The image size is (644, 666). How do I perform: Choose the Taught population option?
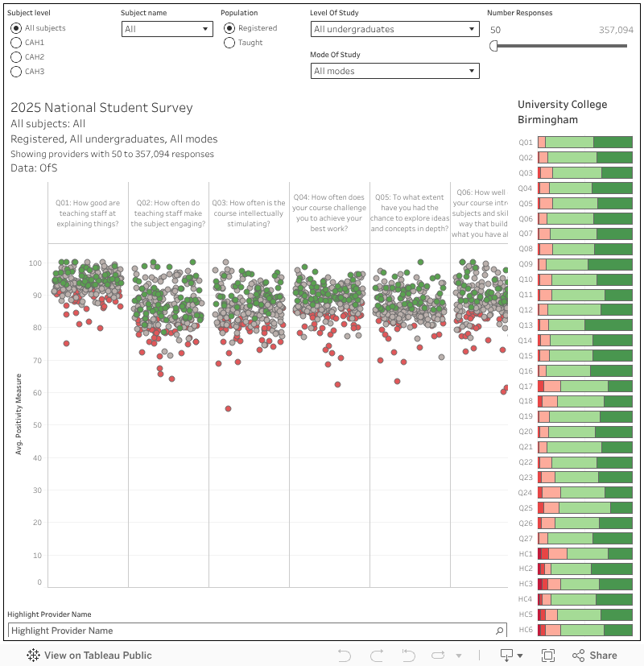pos(230,43)
